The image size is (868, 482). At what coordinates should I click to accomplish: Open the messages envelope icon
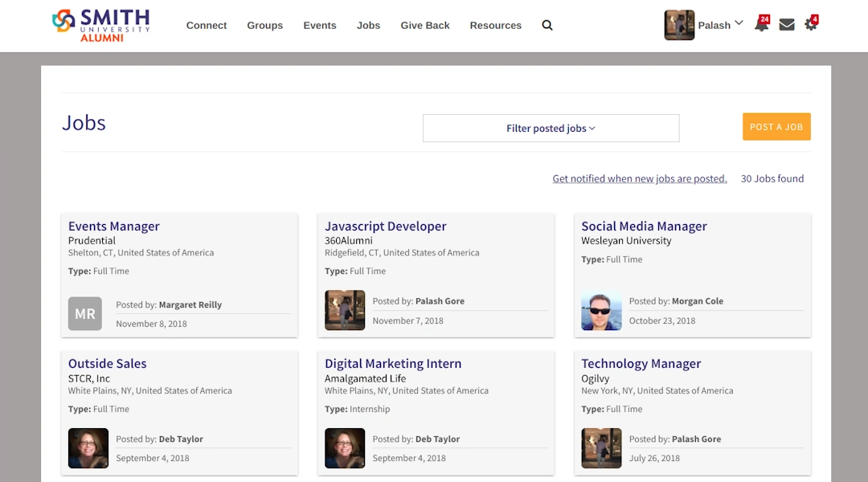click(x=787, y=24)
